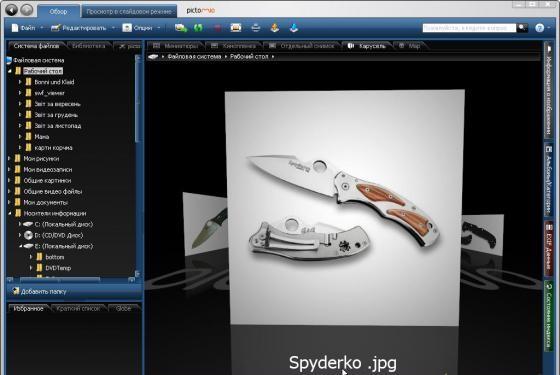560x375 pixels.
Task: Select the bottom folder on drive E
Action: 55,257
